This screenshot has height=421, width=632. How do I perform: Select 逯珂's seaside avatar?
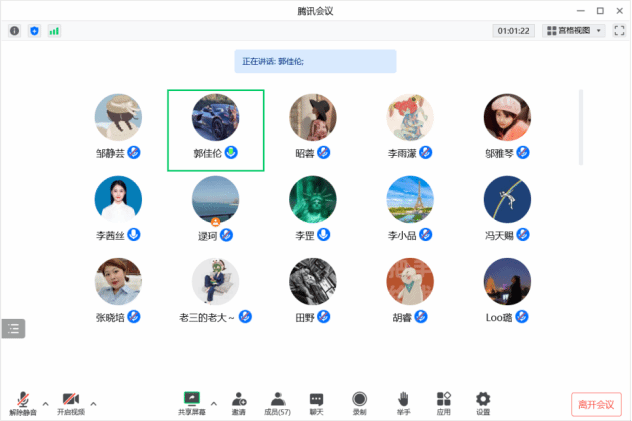(x=215, y=199)
